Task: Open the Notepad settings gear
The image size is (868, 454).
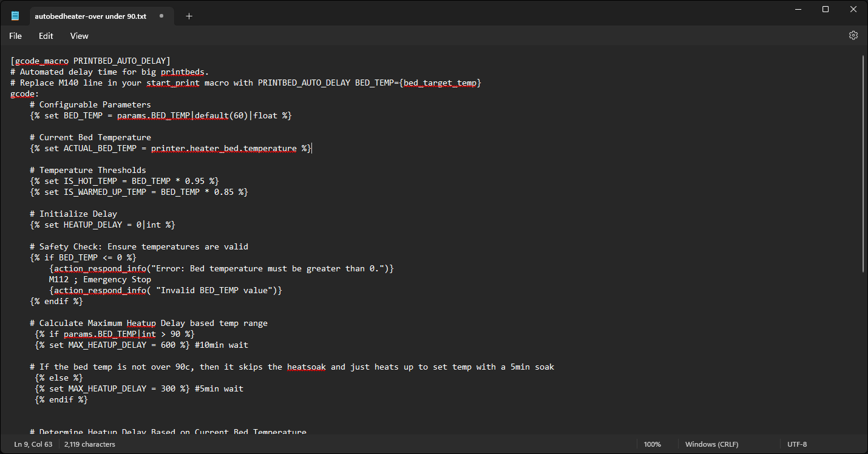Action: coord(853,35)
